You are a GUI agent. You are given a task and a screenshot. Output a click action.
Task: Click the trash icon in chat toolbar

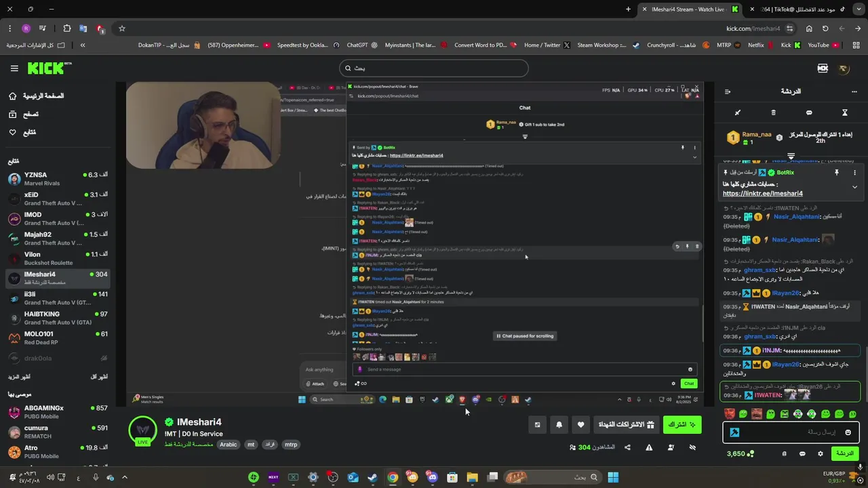pyautogui.click(x=773, y=113)
